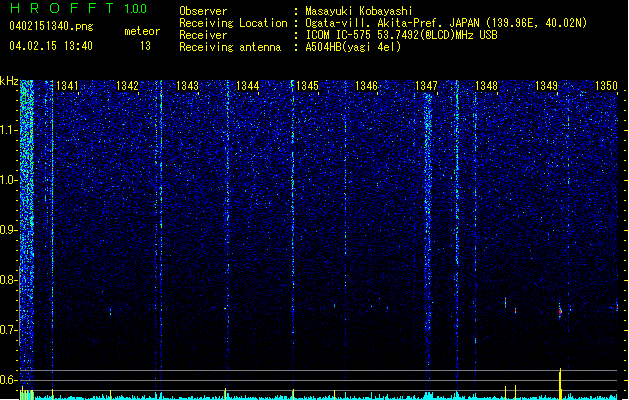Click the 1343 time marker
Viewport: 629px width, 400px height.
tap(187, 86)
